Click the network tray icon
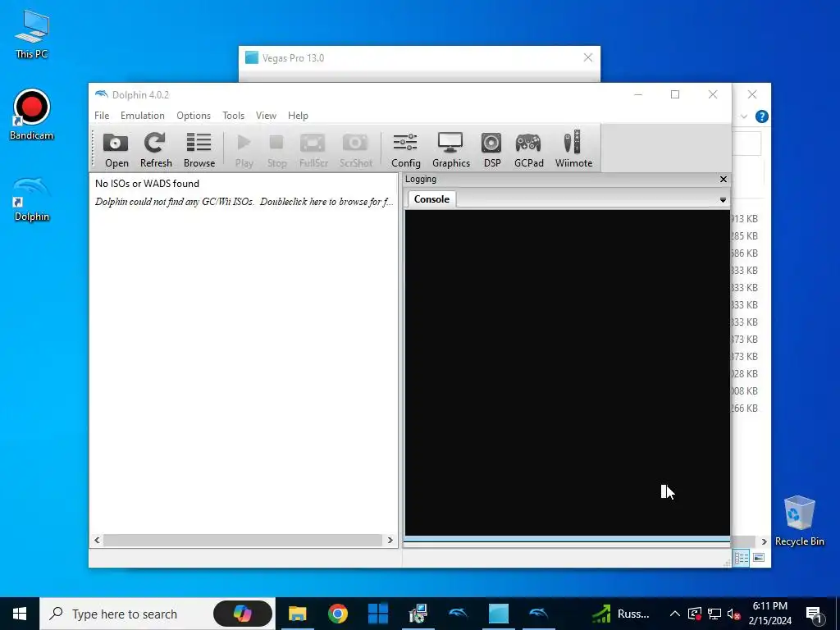Image resolution: width=840 pixels, height=630 pixels. [x=714, y=614]
